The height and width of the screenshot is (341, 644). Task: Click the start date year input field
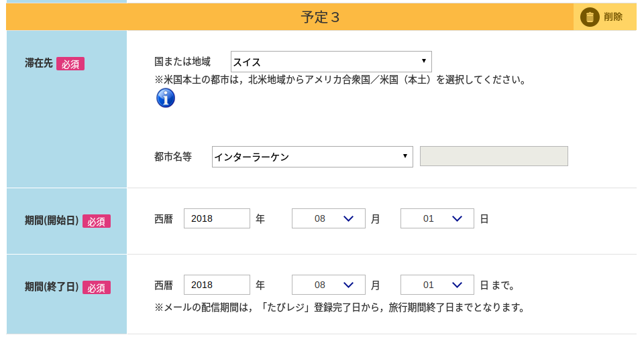tap(217, 218)
